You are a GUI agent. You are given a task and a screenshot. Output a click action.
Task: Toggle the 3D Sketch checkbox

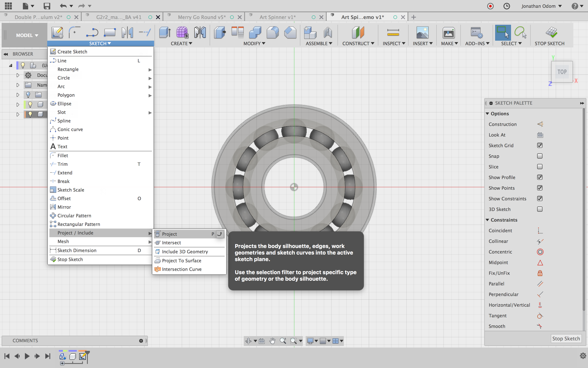click(x=540, y=209)
